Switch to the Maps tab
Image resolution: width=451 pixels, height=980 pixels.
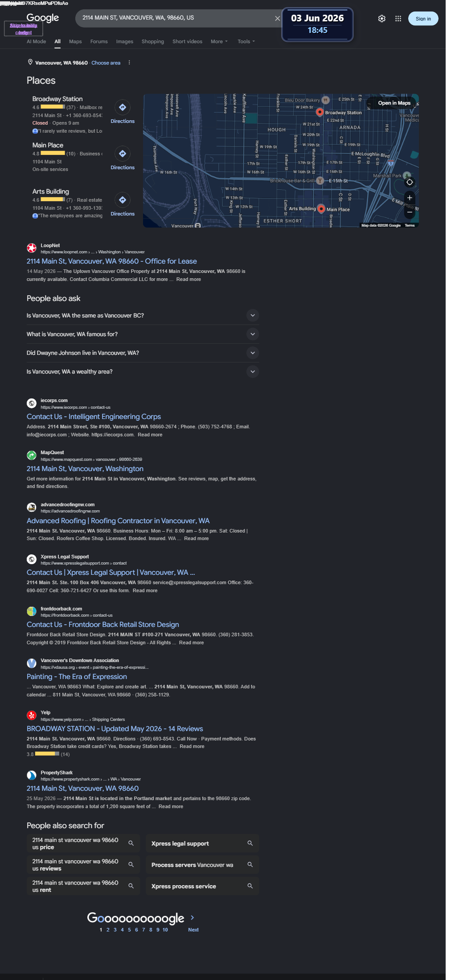(75, 41)
